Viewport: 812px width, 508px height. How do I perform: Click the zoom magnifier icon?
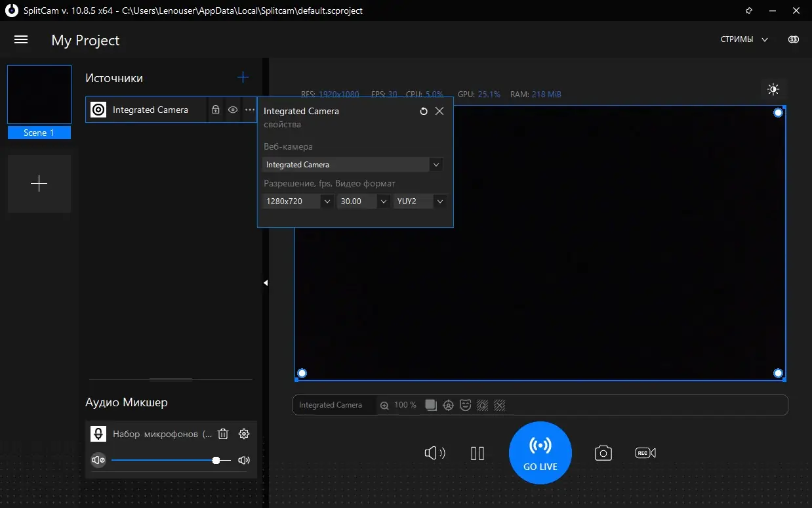(x=384, y=406)
